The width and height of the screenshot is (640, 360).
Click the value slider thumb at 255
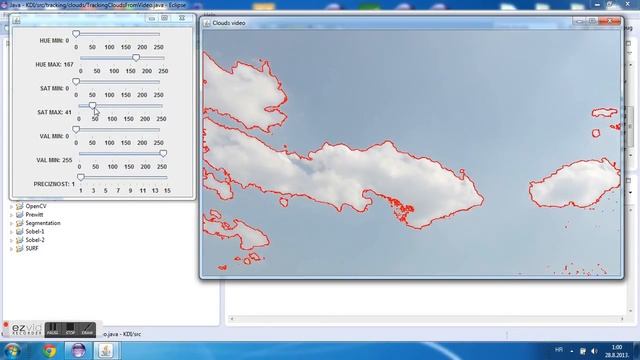pos(163,153)
